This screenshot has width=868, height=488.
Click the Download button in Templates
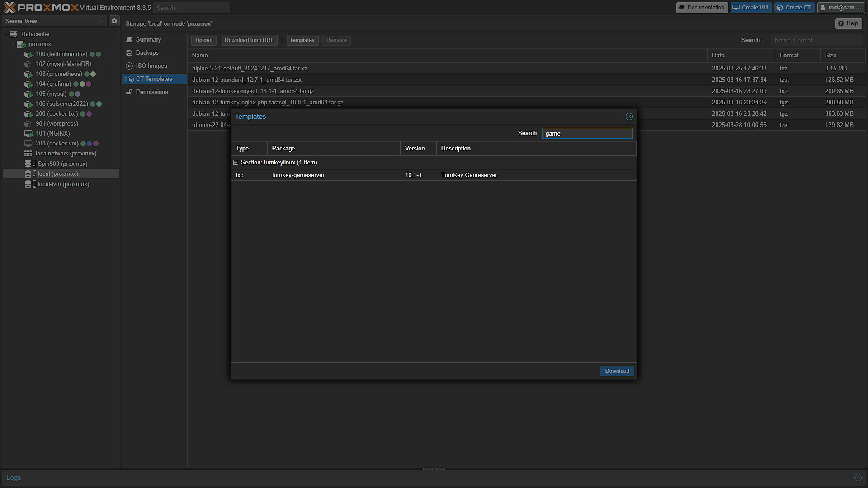pos(617,371)
